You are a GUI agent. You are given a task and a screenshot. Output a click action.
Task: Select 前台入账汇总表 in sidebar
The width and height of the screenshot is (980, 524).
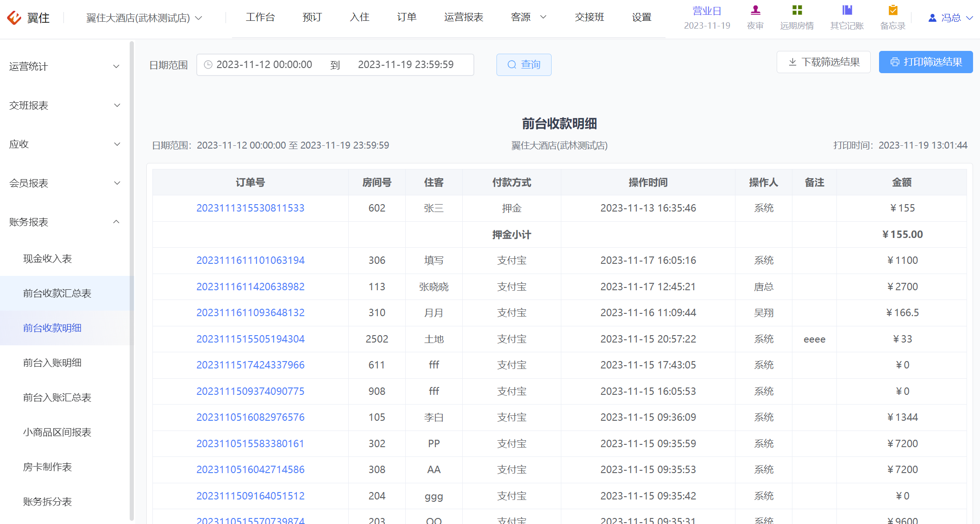(64, 397)
